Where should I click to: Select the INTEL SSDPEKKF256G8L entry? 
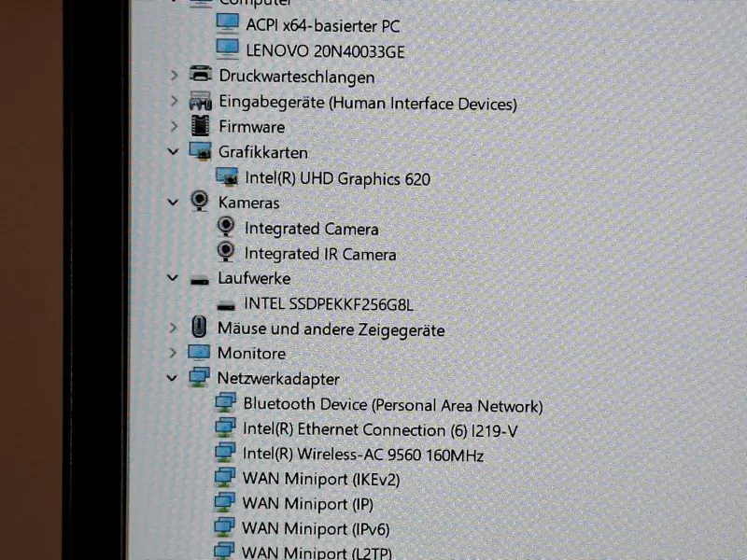(329, 304)
